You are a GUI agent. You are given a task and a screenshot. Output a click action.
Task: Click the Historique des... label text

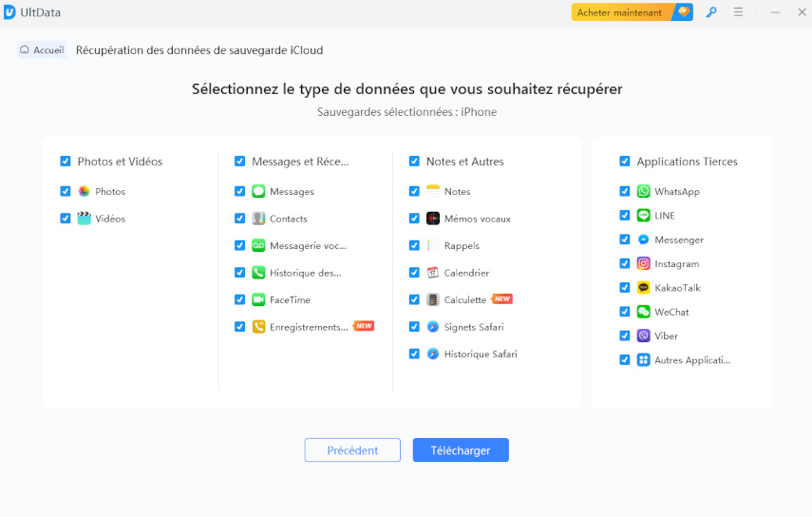[x=305, y=273]
